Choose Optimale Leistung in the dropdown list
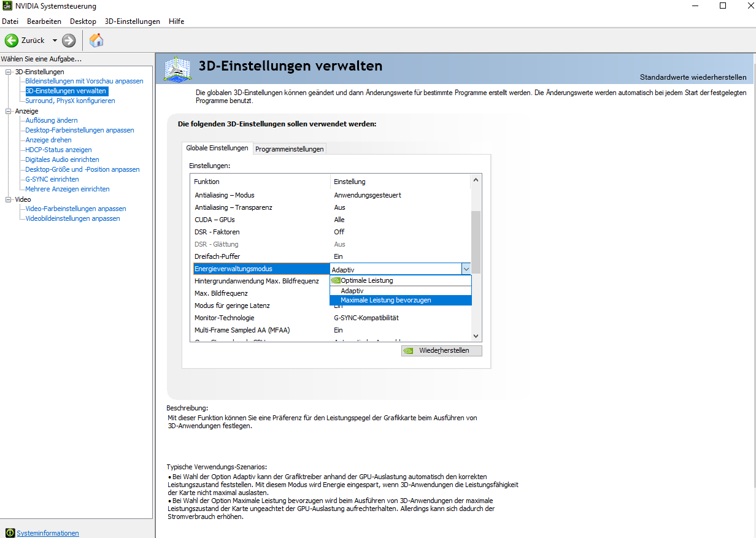Image resolution: width=756 pixels, height=538 pixels. pyautogui.click(x=401, y=280)
